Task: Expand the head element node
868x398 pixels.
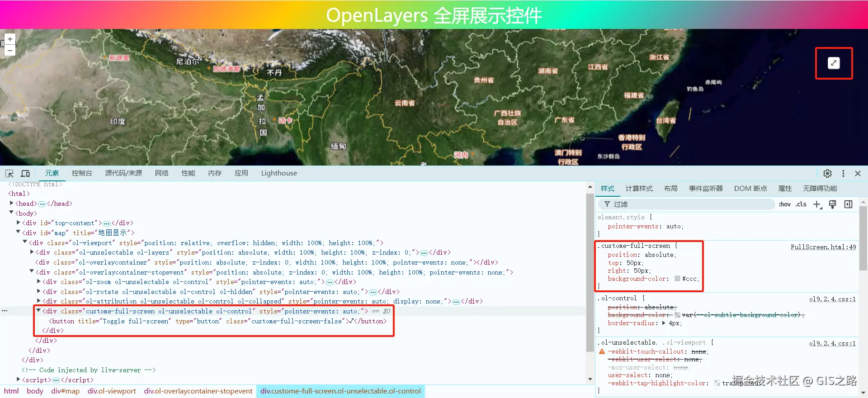Action: (x=11, y=203)
